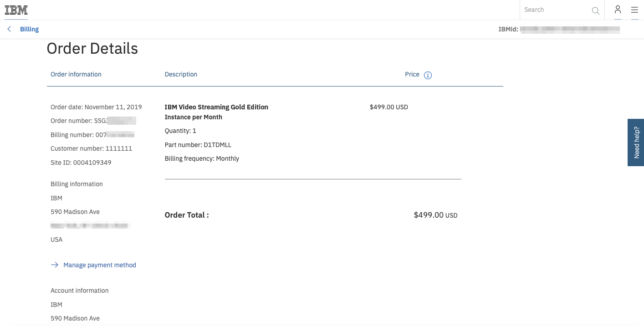Click IBM under Account information
The image size is (644, 326).
click(x=56, y=305)
